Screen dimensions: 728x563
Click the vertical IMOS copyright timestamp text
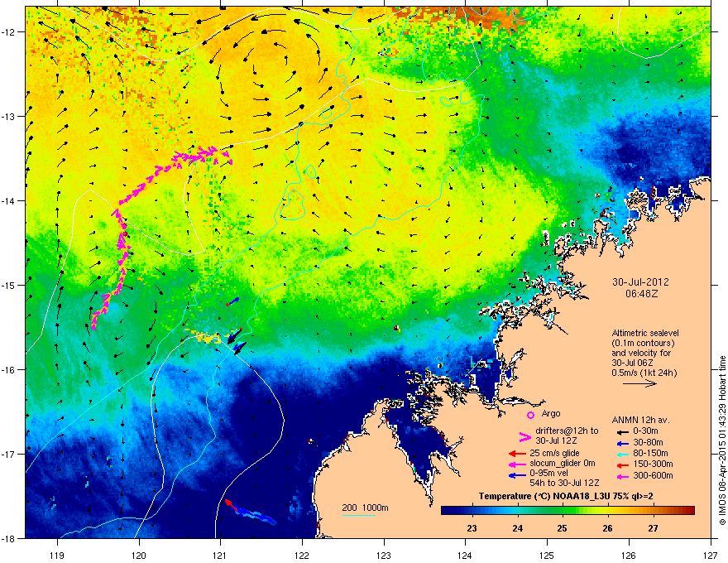pyautogui.click(x=722, y=440)
